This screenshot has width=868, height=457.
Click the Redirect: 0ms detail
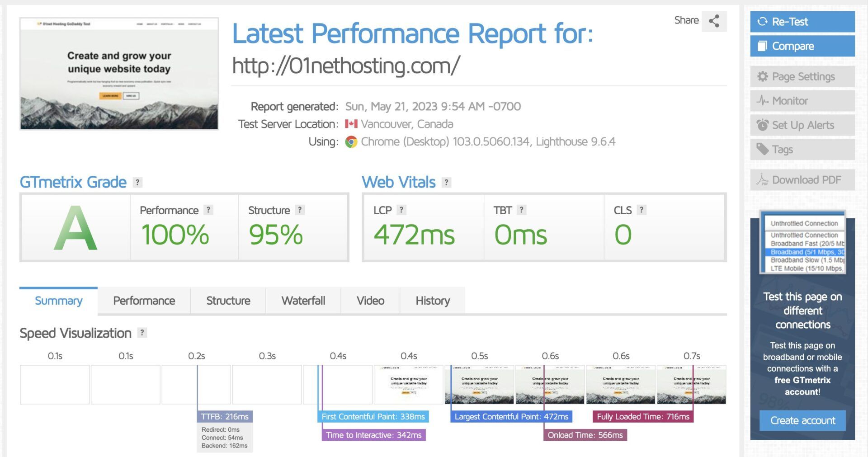(x=220, y=429)
